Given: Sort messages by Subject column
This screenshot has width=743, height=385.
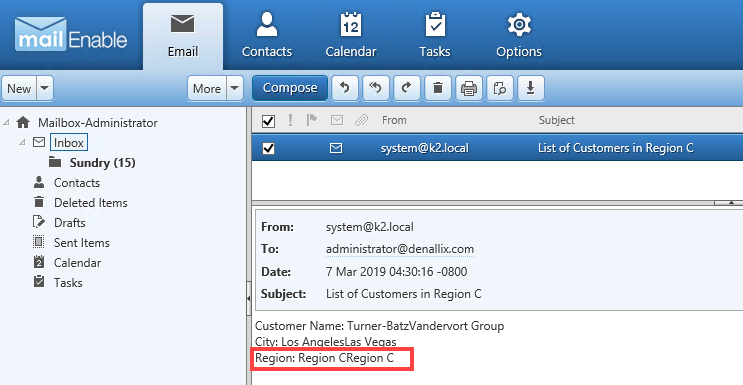Looking at the screenshot, I should 557,120.
